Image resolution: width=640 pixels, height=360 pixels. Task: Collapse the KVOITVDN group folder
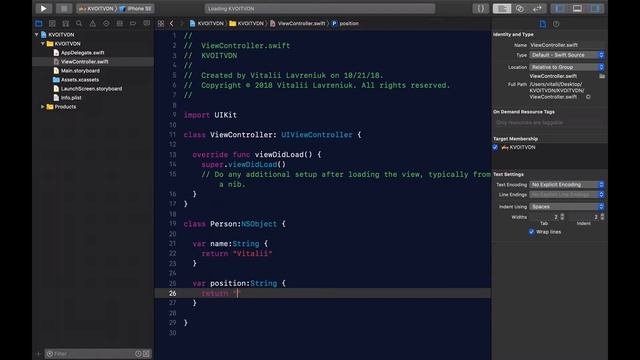43,44
